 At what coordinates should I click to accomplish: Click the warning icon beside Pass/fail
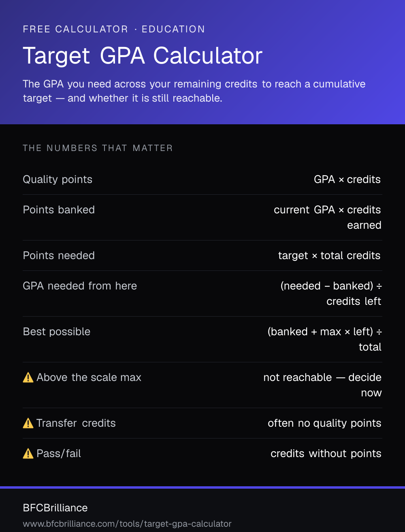[28, 454]
